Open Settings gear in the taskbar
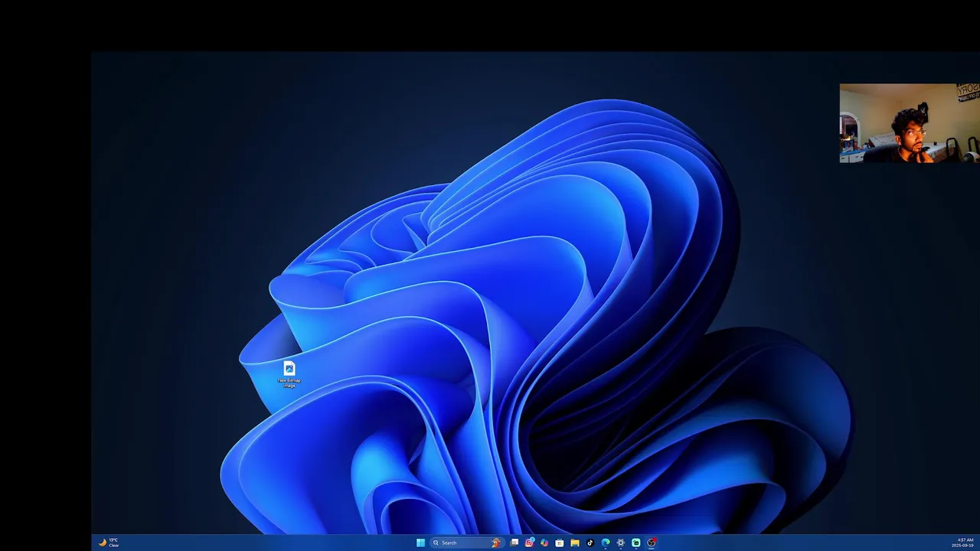The image size is (980, 551). click(x=621, y=543)
